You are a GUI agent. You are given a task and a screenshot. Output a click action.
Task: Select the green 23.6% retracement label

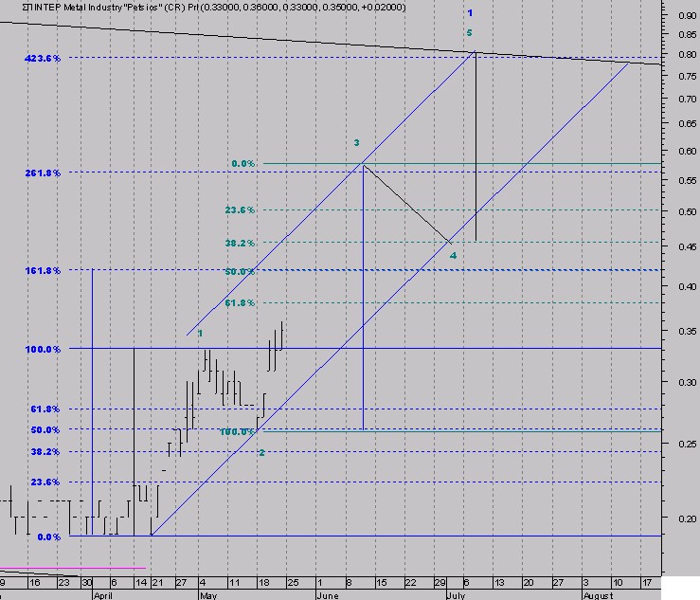pyautogui.click(x=240, y=210)
